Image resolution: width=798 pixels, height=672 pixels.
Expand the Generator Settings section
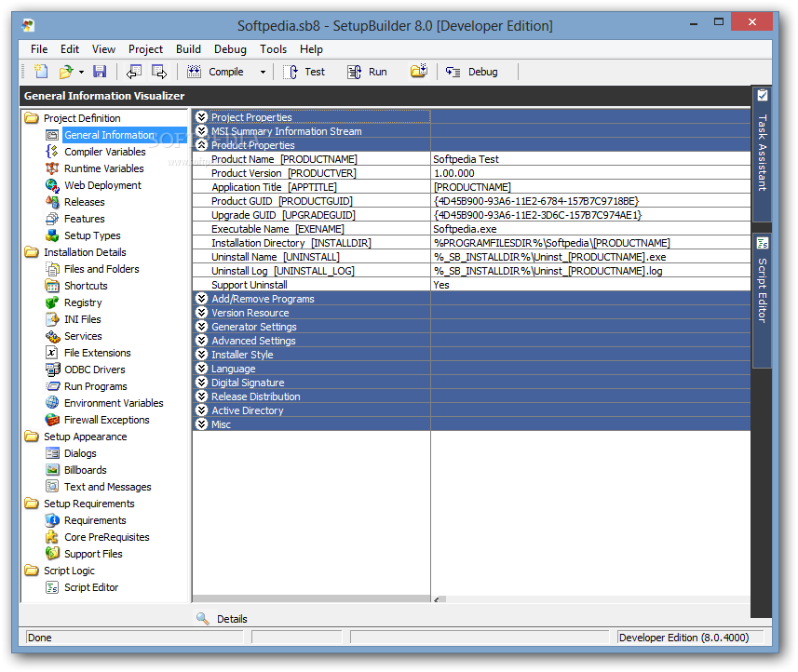201,327
